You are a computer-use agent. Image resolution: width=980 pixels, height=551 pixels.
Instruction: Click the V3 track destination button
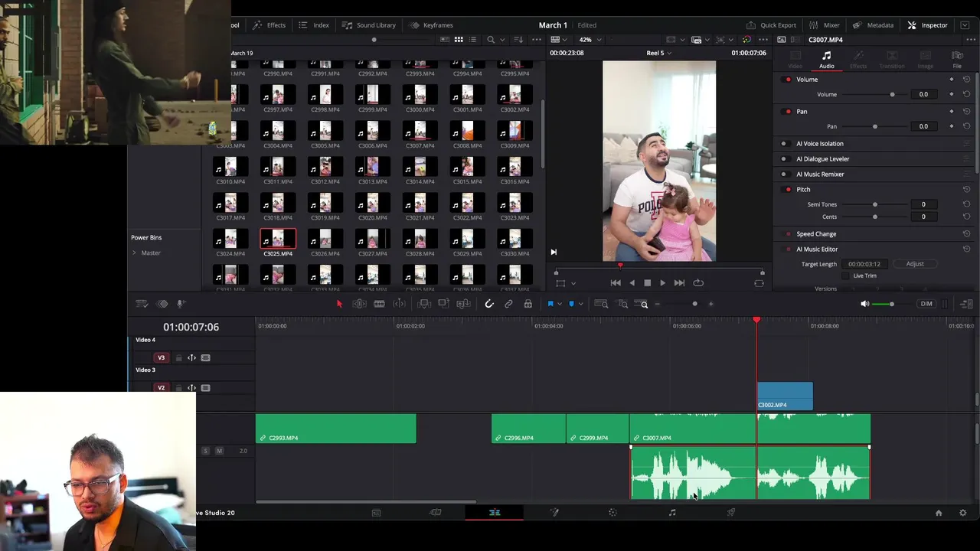click(161, 358)
